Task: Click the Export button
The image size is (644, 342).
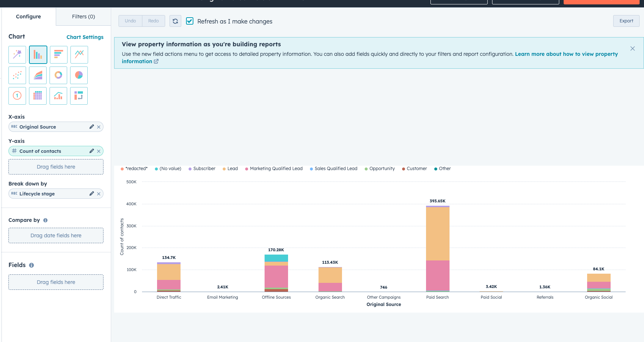Action: [626, 21]
